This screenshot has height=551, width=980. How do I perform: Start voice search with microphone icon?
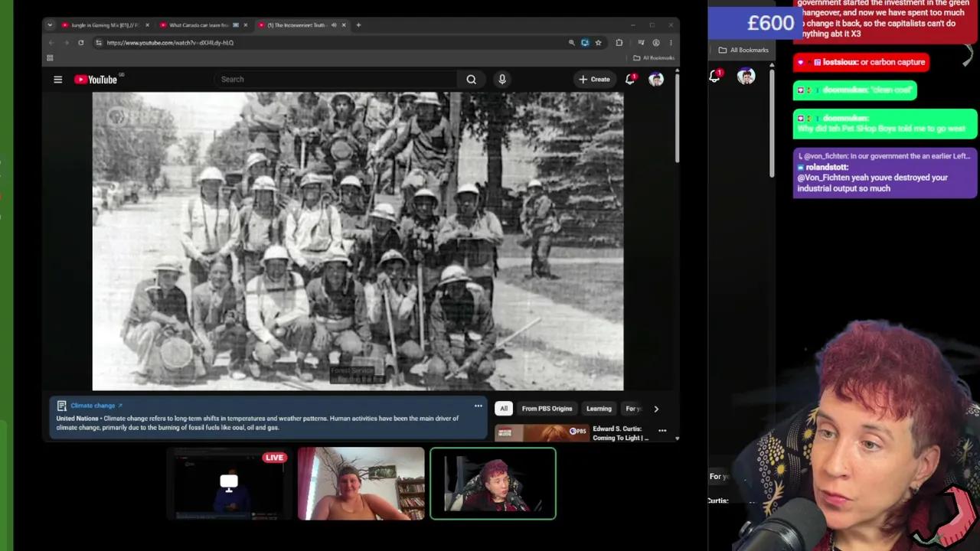pyautogui.click(x=502, y=80)
